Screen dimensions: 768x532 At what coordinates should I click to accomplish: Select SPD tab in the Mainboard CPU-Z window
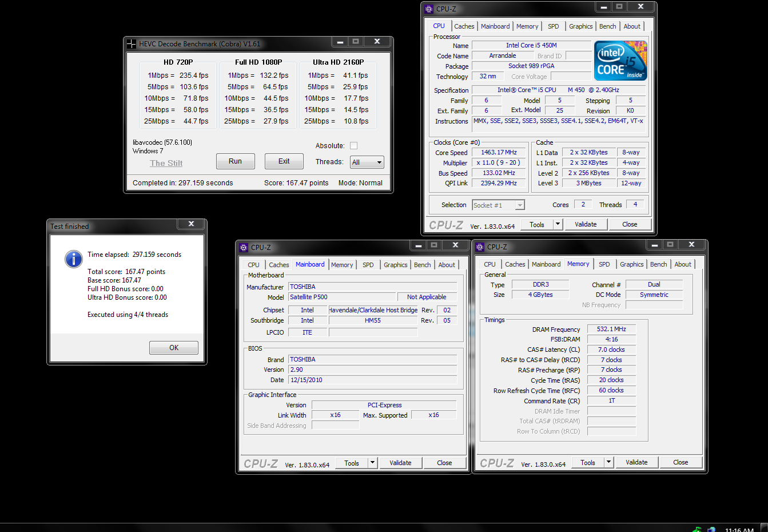368,265
